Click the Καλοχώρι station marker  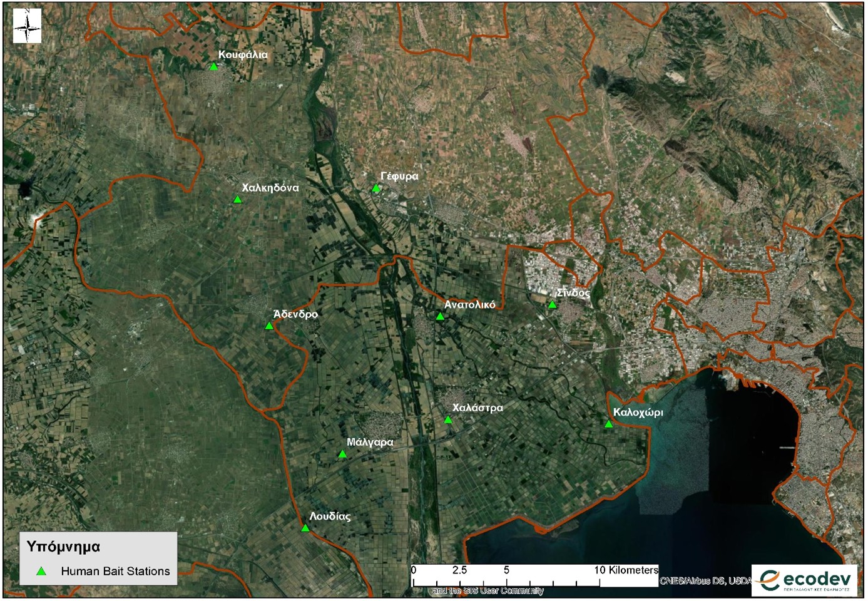point(608,424)
